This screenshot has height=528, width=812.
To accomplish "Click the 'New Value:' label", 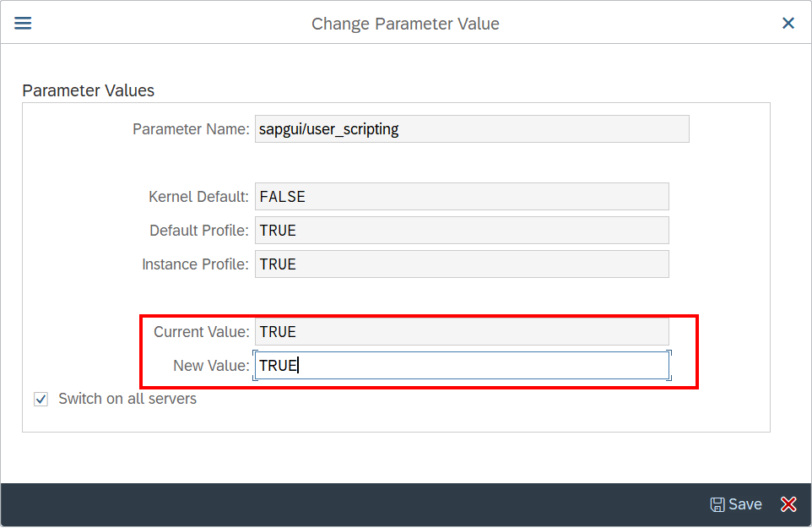I will (211, 366).
